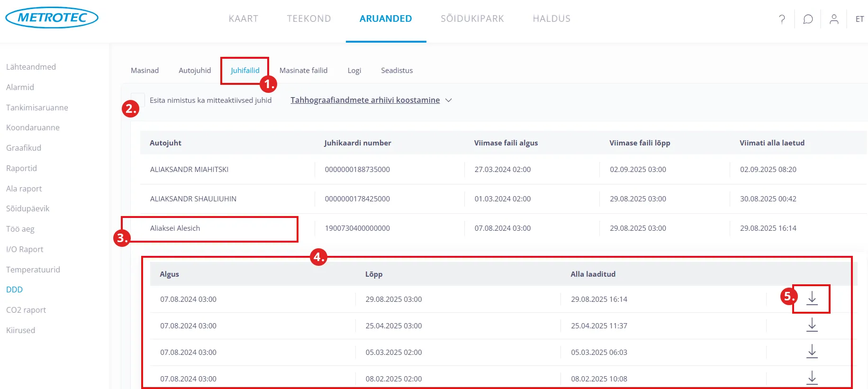Viewport: 868px width, 389px height.
Task: Select the Juhifailid tab
Action: coord(245,71)
